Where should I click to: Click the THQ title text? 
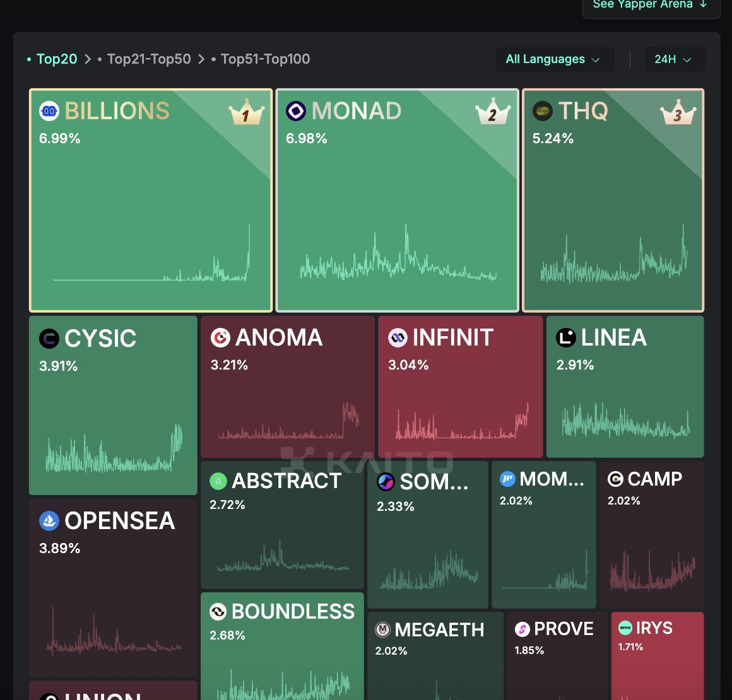pos(583,111)
